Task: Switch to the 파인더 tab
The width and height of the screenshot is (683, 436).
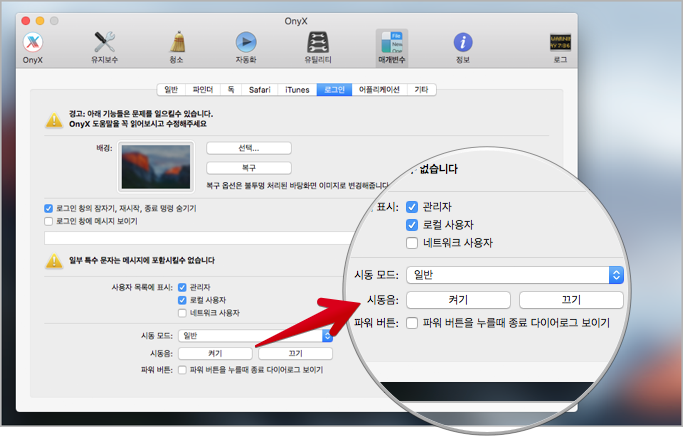Action: [203, 89]
